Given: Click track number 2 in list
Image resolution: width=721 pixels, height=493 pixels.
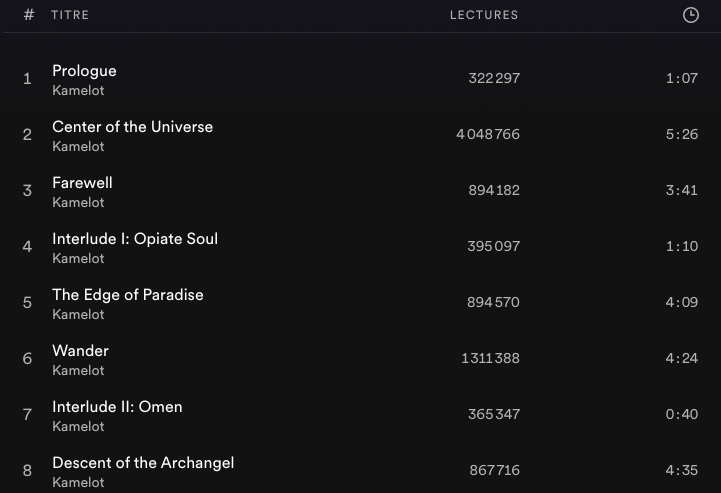Looking at the screenshot, I should tap(27, 135).
